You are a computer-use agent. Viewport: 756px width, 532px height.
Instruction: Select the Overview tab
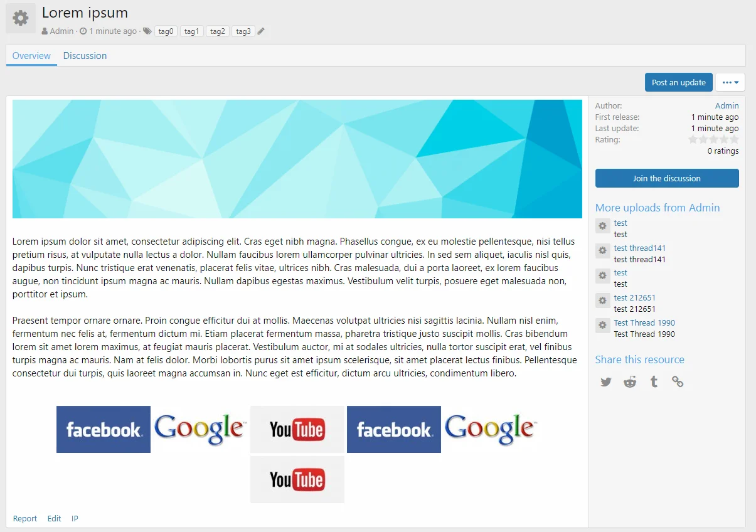pos(31,56)
